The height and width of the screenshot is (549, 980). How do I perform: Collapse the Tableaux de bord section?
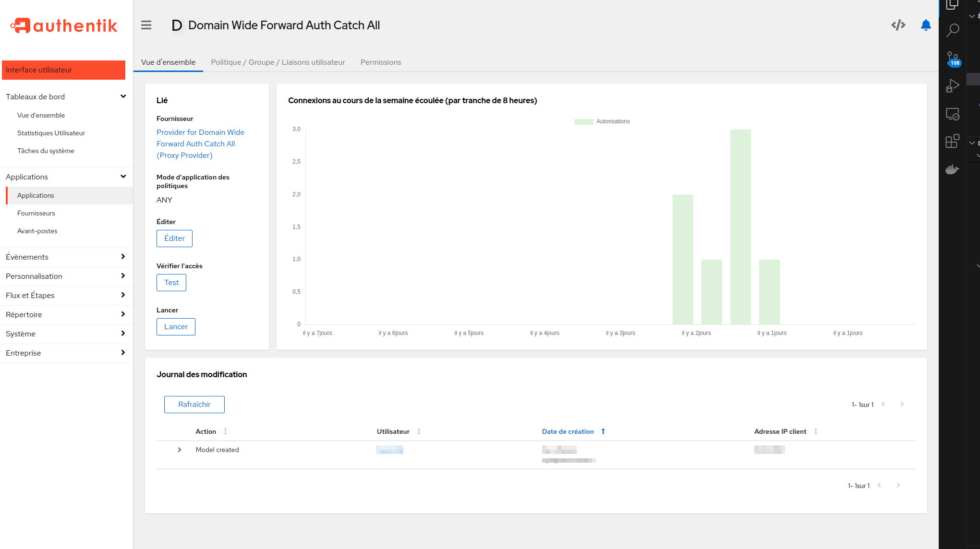pyautogui.click(x=66, y=96)
